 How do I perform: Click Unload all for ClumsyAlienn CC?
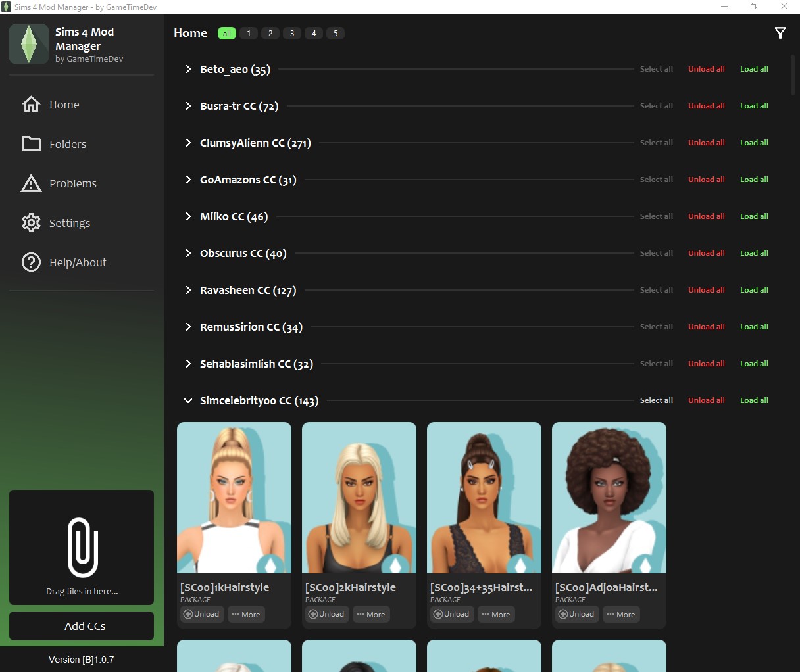[707, 143]
